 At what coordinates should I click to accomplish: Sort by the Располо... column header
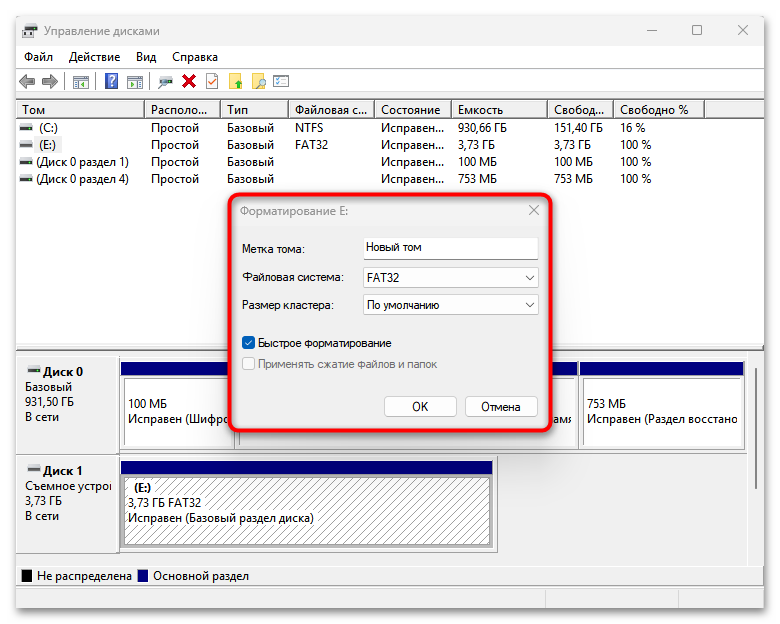[182, 109]
